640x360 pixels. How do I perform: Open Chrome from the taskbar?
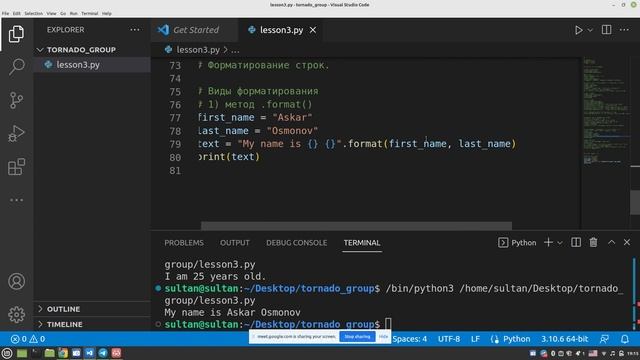click(x=62, y=353)
